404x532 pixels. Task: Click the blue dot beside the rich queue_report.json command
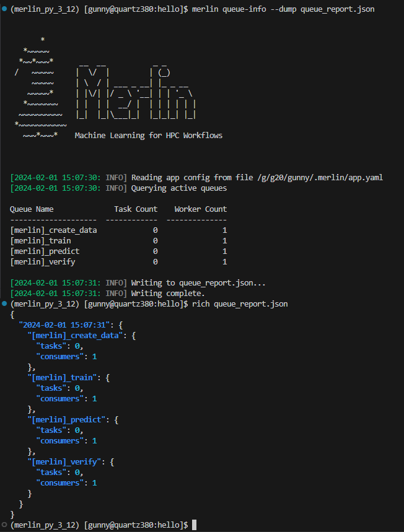[4, 303]
